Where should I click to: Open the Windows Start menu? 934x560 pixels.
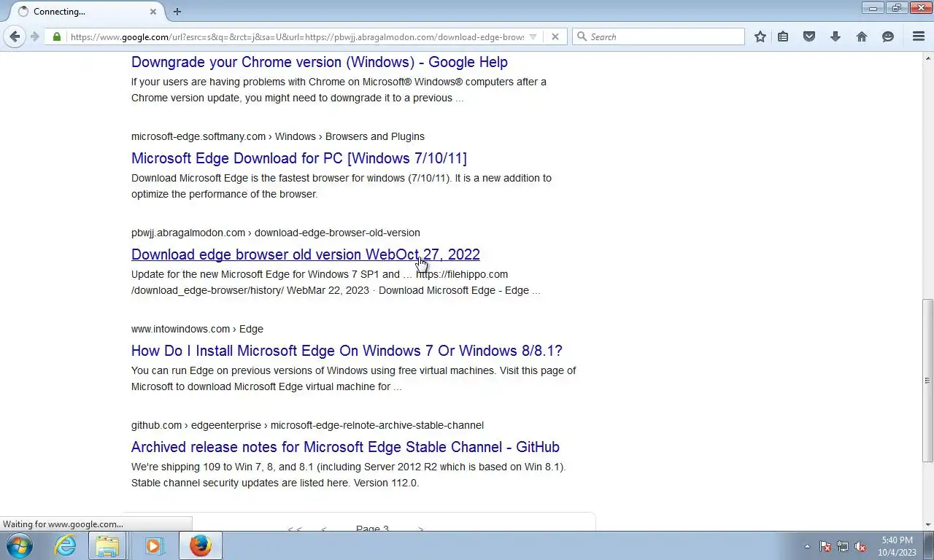(20, 545)
